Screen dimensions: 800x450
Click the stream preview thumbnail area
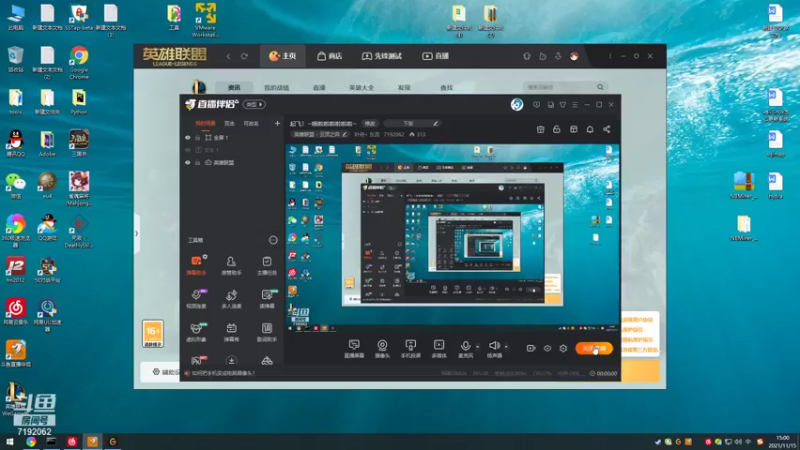point(453,238)
